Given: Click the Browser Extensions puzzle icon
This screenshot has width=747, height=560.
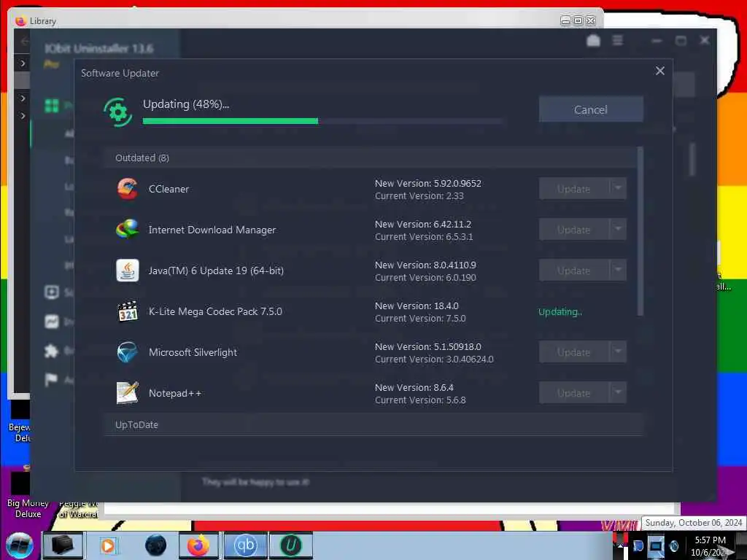Looking at the screenshot, I should [52, 351].
